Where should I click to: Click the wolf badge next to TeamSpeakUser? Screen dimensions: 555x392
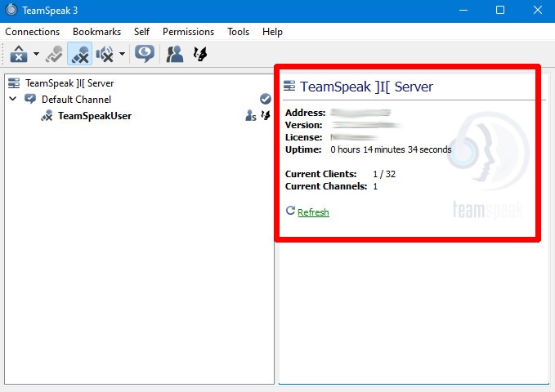[x=266, y=115]
